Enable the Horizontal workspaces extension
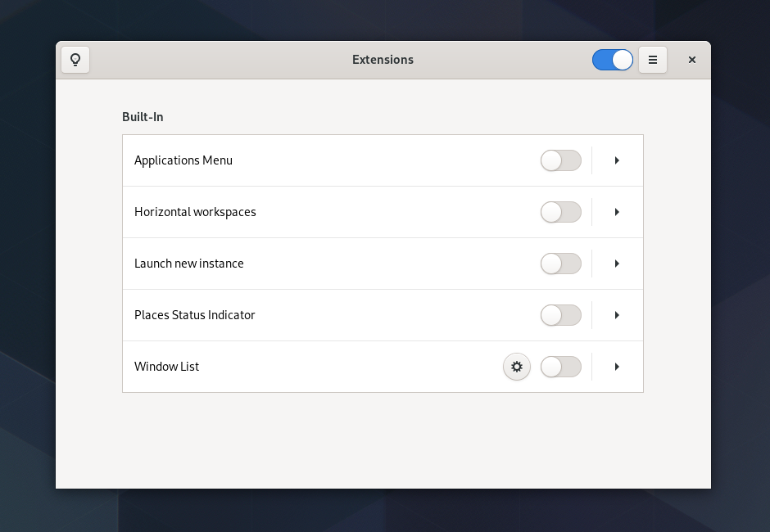 click(x=561, y=211)
